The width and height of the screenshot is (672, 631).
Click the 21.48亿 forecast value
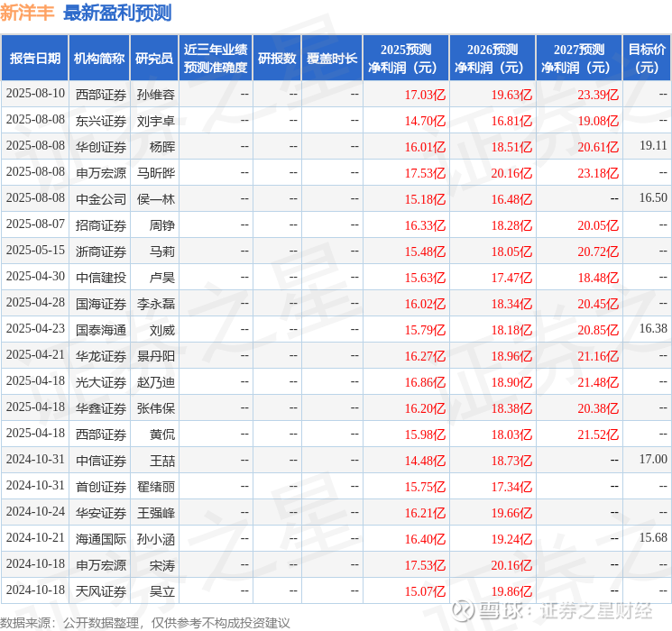coord(598,382)
